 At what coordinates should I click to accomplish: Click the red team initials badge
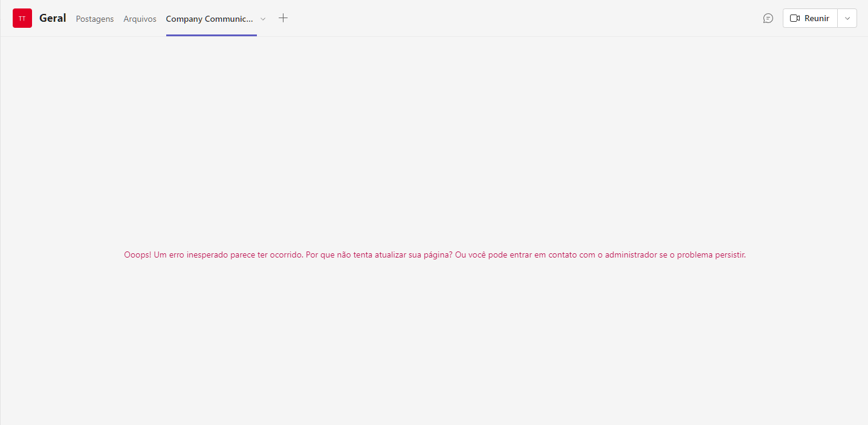(x=22, y=18)
